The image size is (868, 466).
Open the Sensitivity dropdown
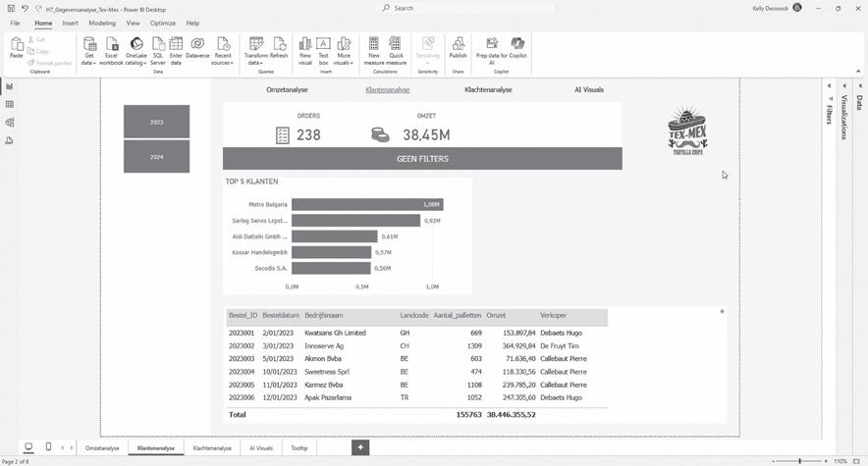point(427,51)
